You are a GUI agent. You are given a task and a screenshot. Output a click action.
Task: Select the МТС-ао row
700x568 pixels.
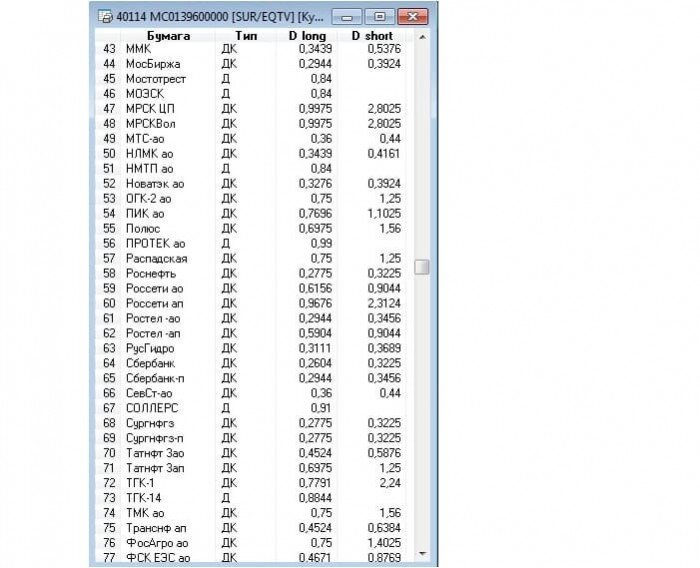(251, 138)
